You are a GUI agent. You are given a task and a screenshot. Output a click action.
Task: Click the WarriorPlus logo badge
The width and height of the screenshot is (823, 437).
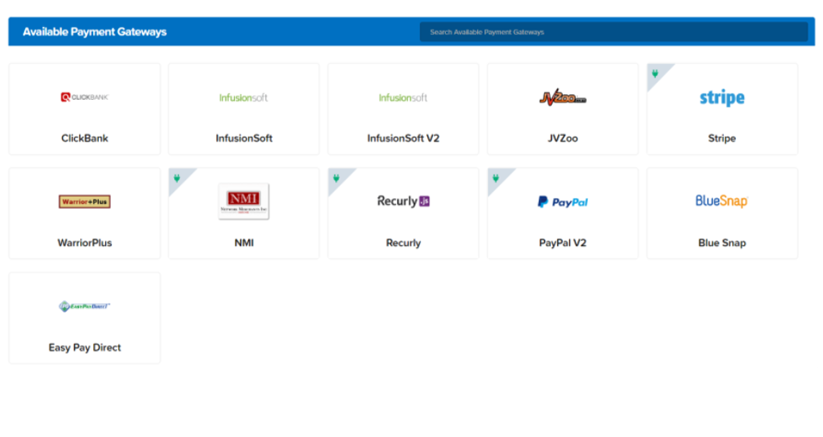(x=85, y=201)
